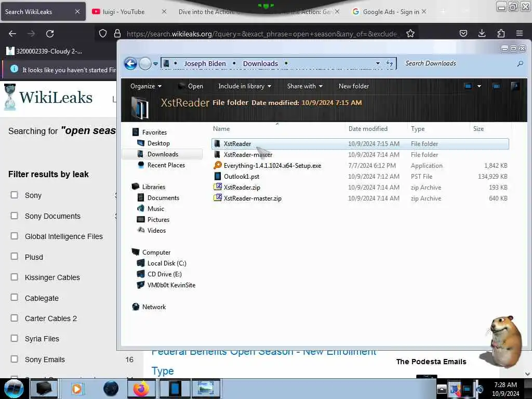The width and height of the screenshot is (532, 399).
Task: Switch to the Dive into the Action tab
Action: [206, 12]
